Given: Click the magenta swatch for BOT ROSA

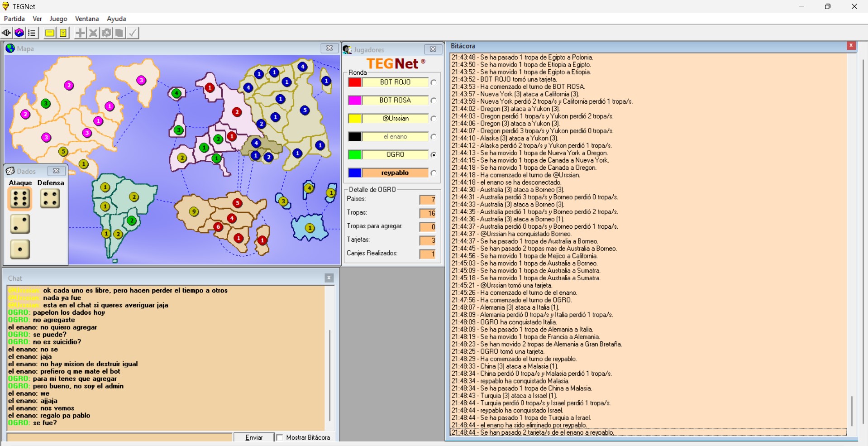Looking at the screenshot, I should (355, 101).
